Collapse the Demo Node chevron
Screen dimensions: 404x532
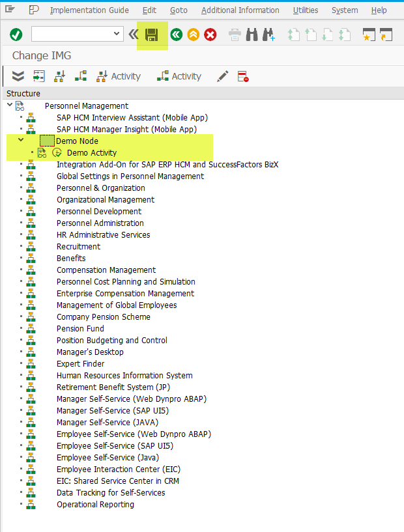[x=21, y=139]
